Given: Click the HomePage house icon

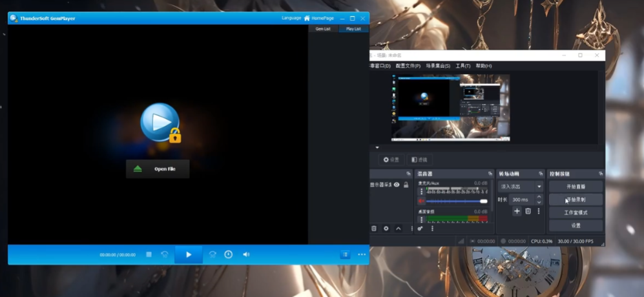Looking at the screenshot, I should coord(307,18).
